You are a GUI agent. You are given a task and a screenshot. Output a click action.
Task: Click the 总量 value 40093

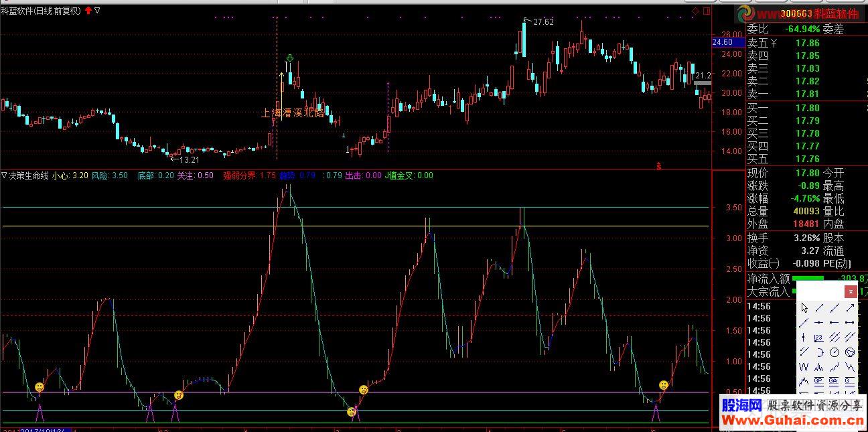(x=805, y=211)
